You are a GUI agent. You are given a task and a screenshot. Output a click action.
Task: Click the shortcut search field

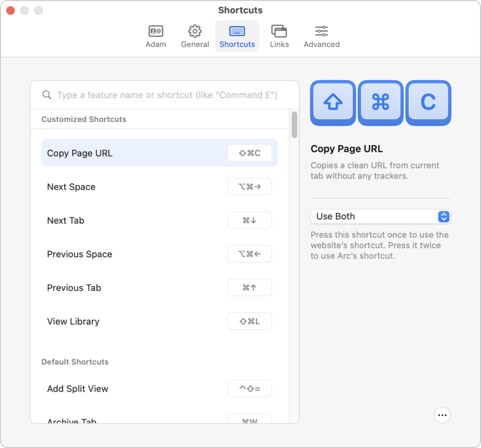click(x=165, y=95)
